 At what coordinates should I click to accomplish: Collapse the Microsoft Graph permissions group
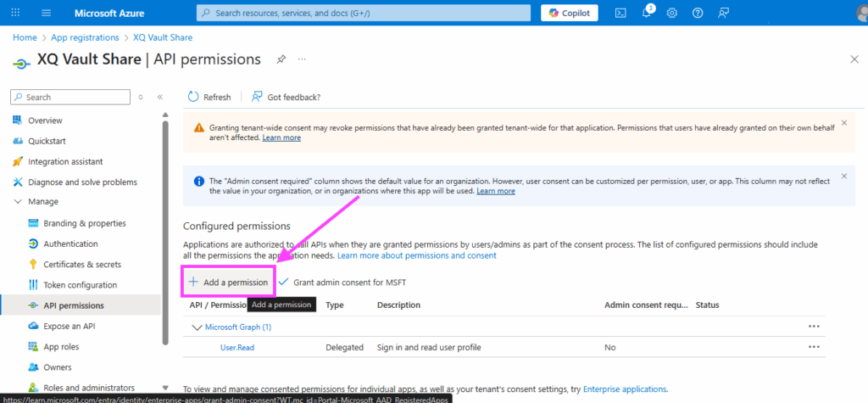pos(198,327)
